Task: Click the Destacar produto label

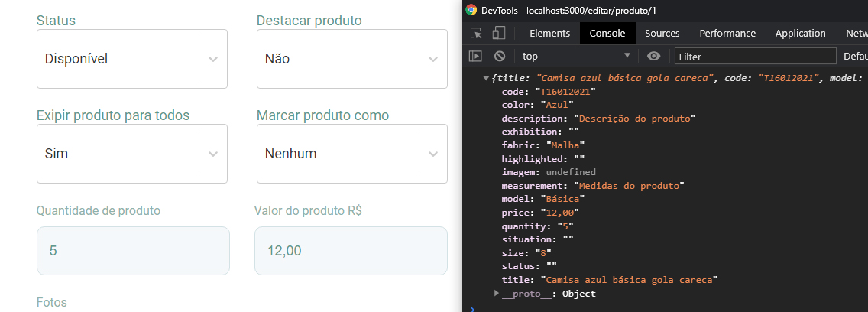Action: click(x=309, y=21)
